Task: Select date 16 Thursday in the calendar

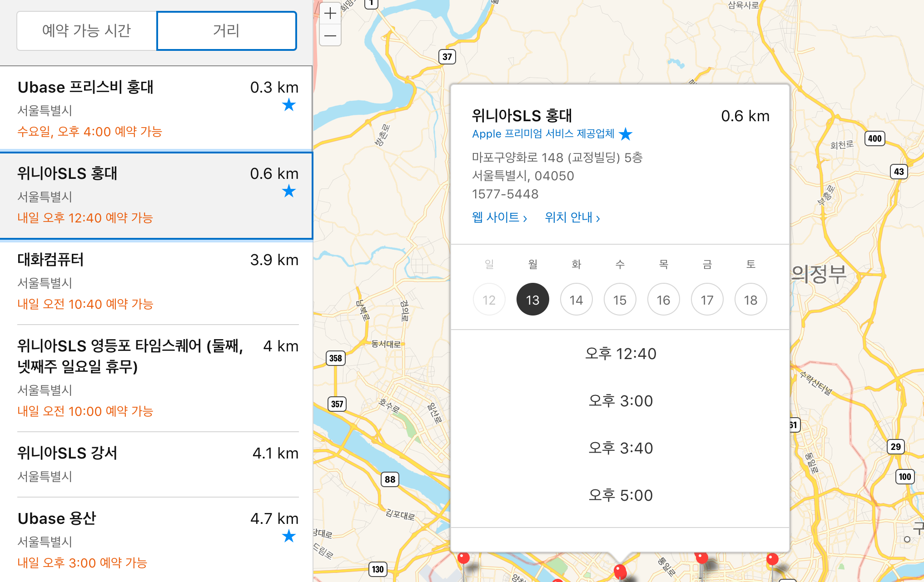Action: (x=663, y=300)
